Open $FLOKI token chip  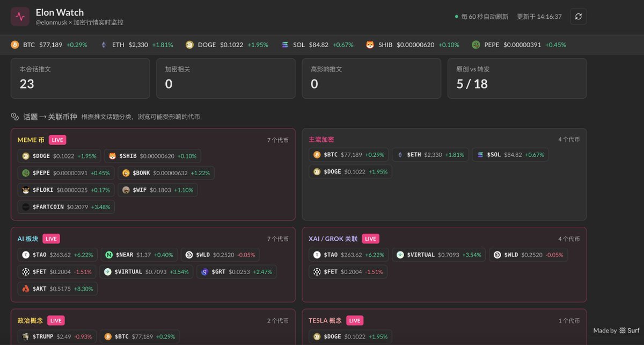pos(66,190)
